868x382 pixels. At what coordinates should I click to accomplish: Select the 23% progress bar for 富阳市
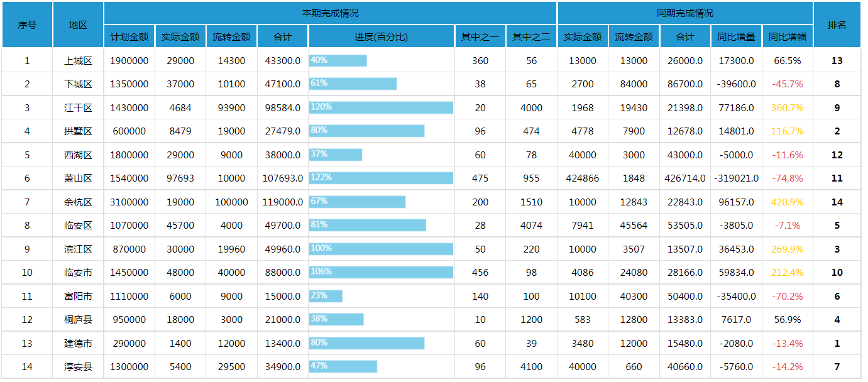pyautogui.click(x=326, y=296)
